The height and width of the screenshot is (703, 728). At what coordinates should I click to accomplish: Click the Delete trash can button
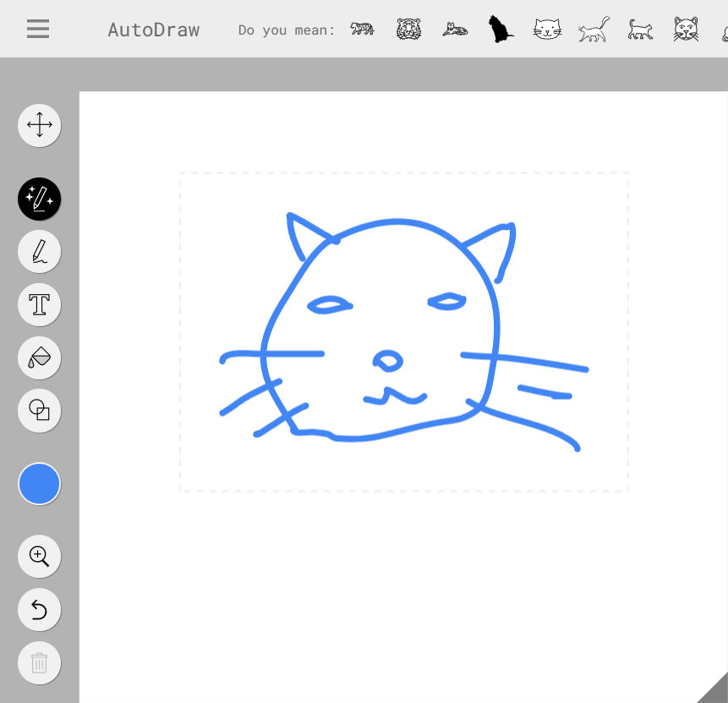point(40,662)
